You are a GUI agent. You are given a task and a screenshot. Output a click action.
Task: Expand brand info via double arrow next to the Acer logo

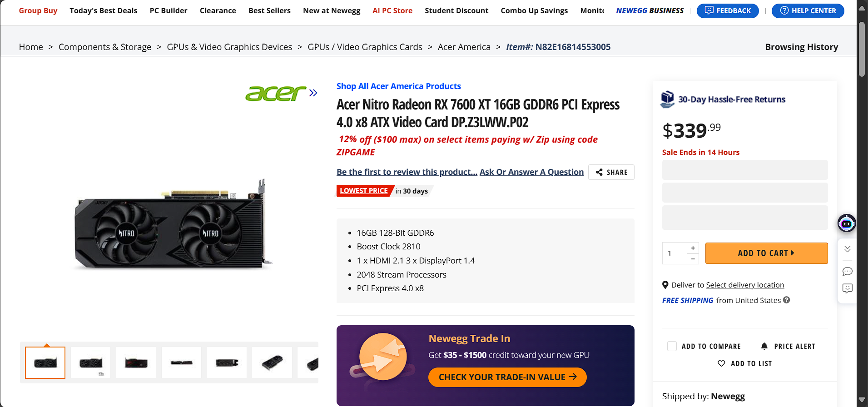coord(313,93)
